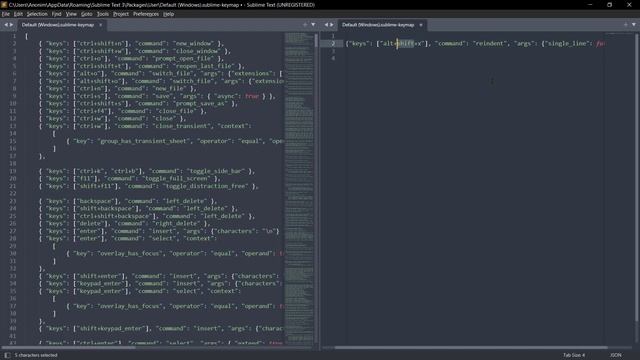This screenshot has height=360, width=640.
Task: Open the View menu
Action: pos(71,14)
